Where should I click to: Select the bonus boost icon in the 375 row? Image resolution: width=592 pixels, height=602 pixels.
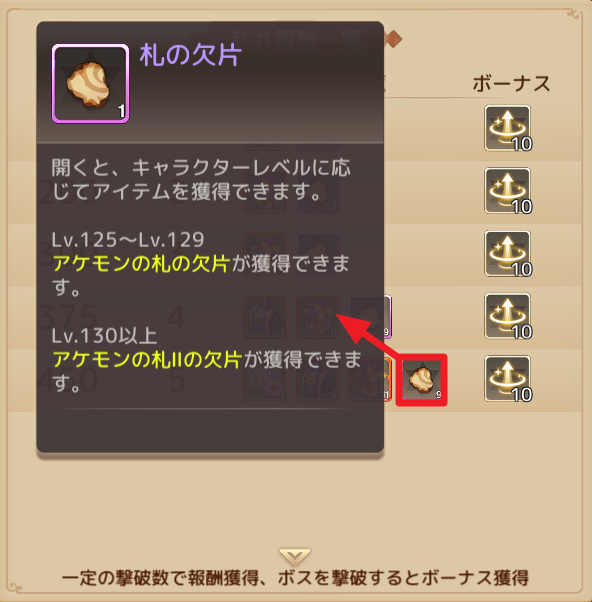coord(508,316)
